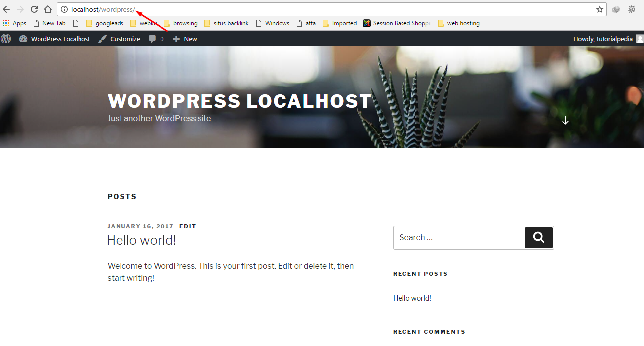Click the down arrow in header image
Screen dimensions: 644x346
565,120
